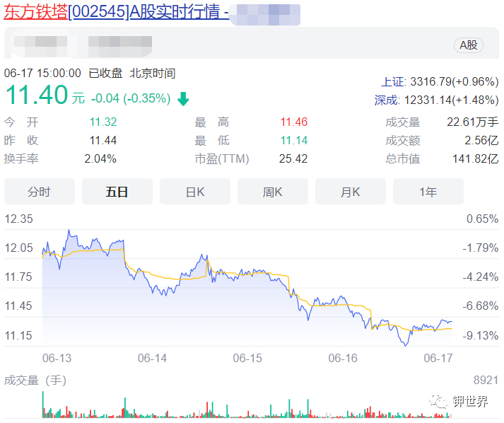
Task: Click the 北京时间 label
Action: (153, 74)
